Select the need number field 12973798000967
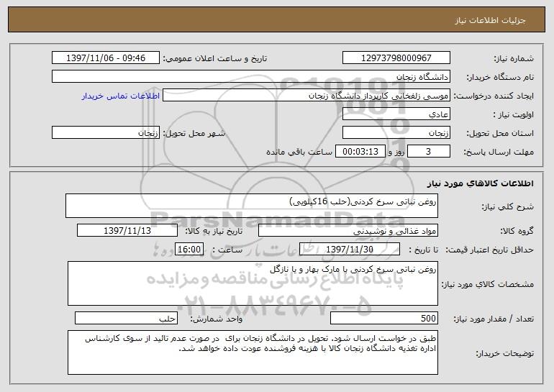This screenshot has height=392, width=554. tap(396, 58)
